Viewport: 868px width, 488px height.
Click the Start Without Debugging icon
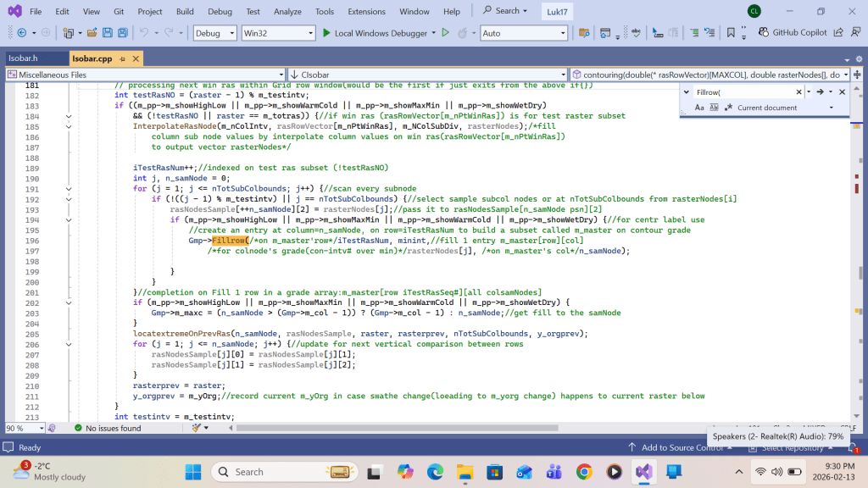coord(445,33)
